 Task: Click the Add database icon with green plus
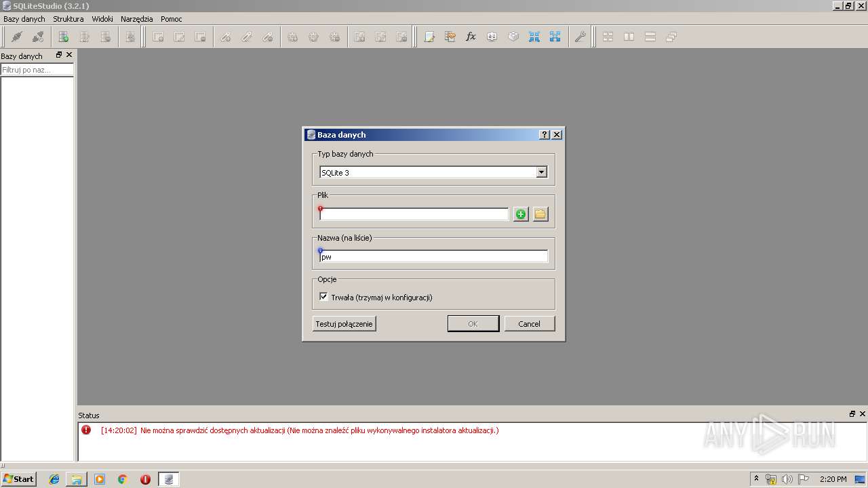point(64,37)
